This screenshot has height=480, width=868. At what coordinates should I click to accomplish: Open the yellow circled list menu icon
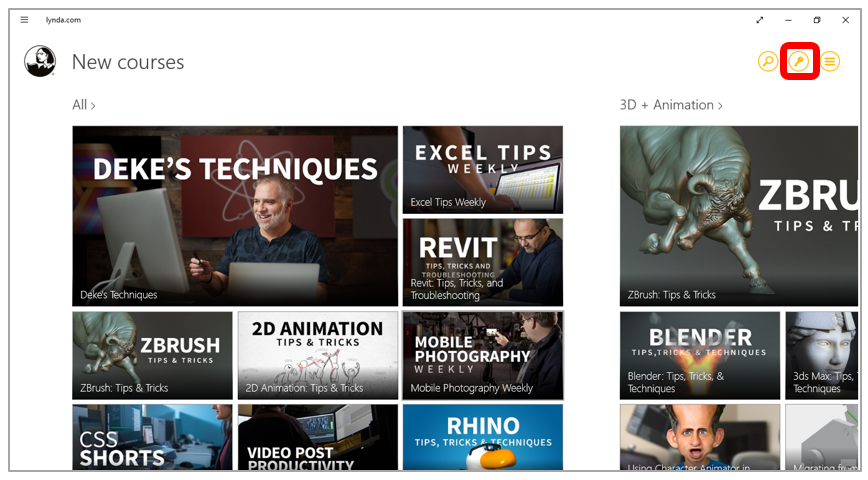(830, 61)
